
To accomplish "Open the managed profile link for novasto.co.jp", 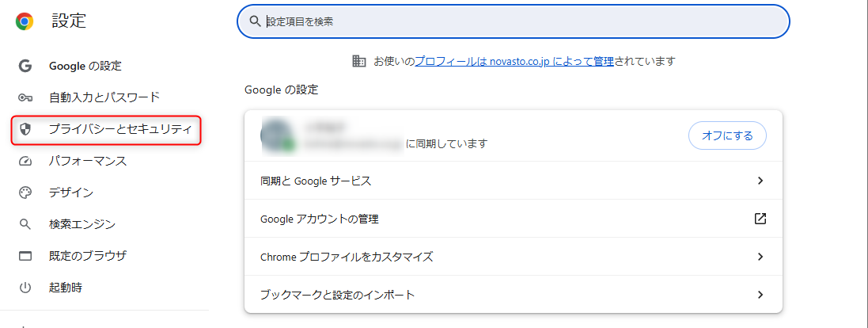I will [x=514, y=61].
